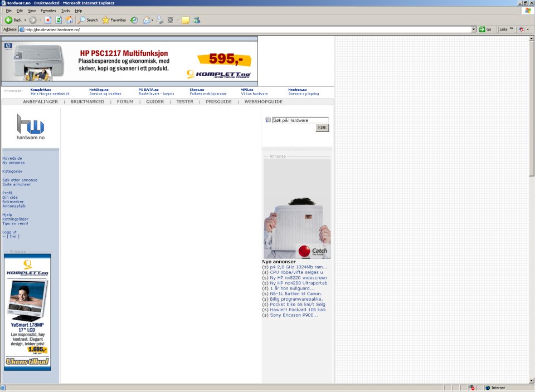Viewport: 535px width, 392px height.
Task: Switch to the GUIDER tab
Action: 155,101
